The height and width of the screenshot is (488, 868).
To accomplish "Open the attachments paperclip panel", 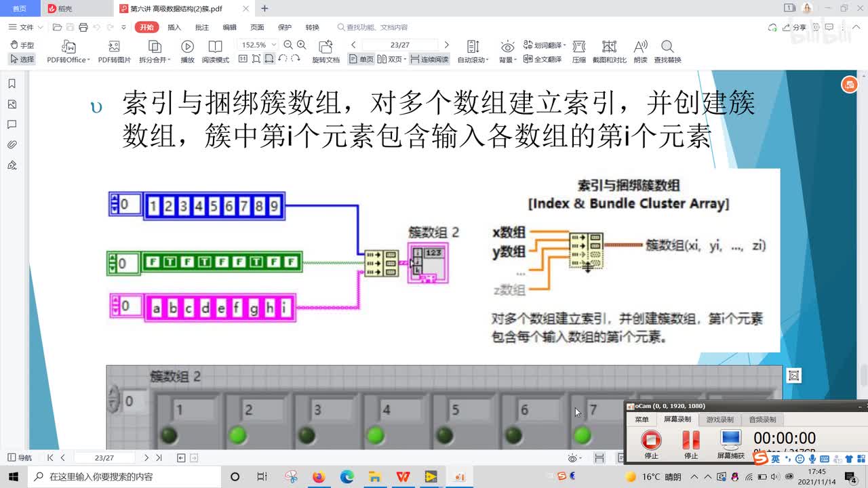I will click(x=12, y=145).
